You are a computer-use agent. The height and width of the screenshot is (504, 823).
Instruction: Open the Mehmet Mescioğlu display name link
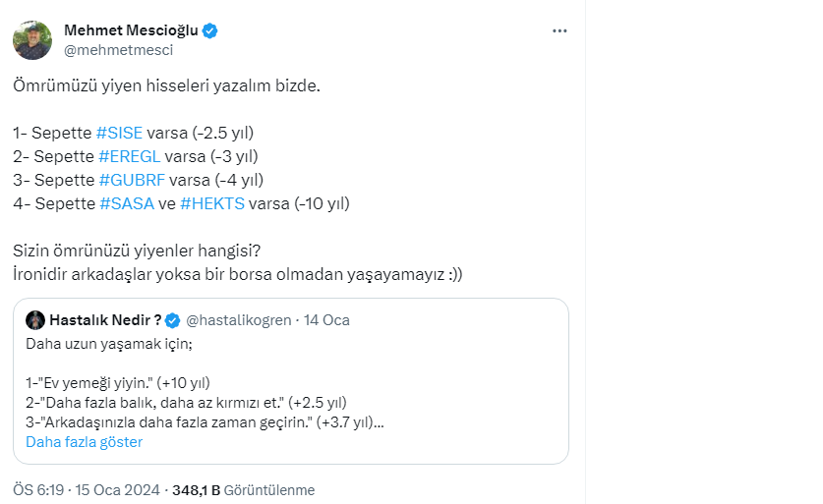pos(132,30)
